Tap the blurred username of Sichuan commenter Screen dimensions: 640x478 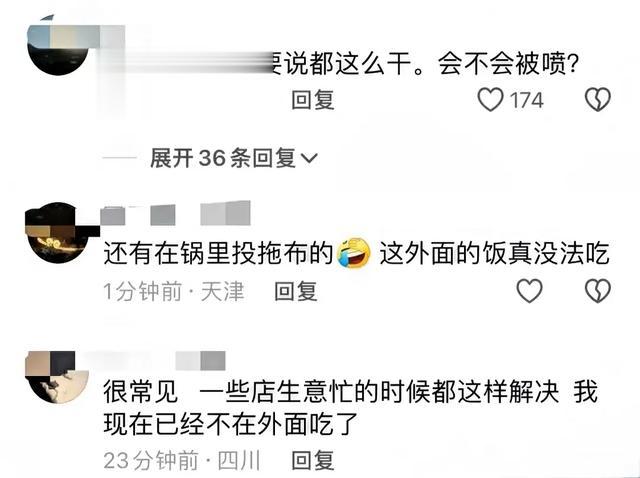[163, 360]
